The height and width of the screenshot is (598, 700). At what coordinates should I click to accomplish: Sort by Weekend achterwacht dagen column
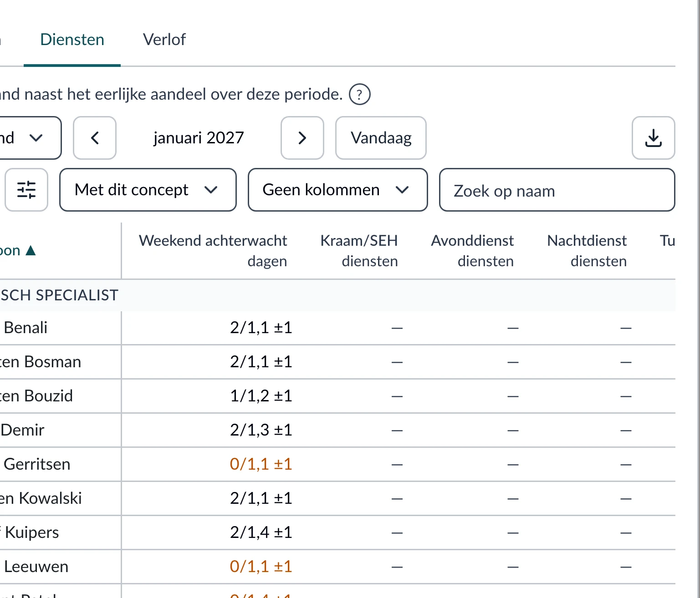(213, 251)
